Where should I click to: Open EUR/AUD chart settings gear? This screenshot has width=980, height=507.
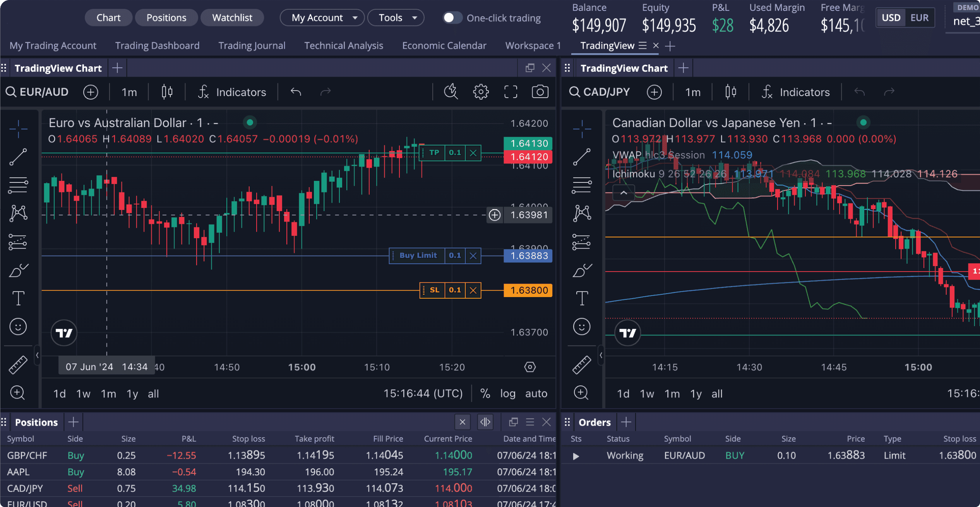481,92
